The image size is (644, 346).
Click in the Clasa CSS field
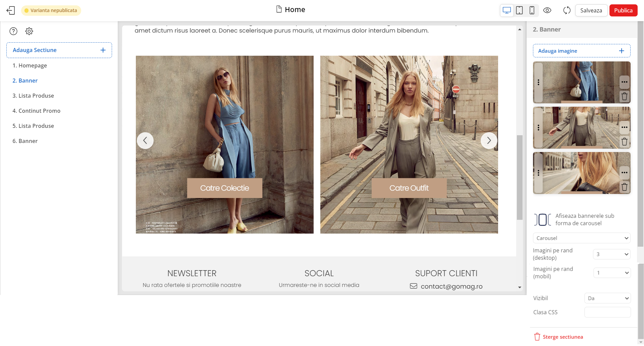pos(607,312)
